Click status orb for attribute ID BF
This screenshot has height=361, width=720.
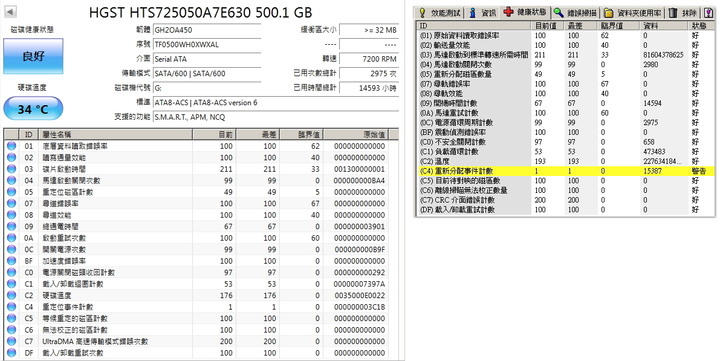(x=11, y=261)
